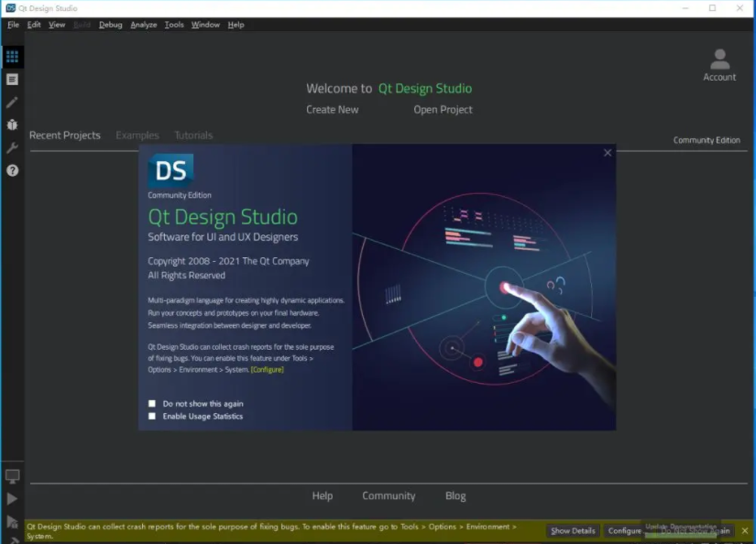Click 'Software for UI and UX Designers' text
Image resolution: width=756 pixels, height=544 pixels.
point(223,237)
